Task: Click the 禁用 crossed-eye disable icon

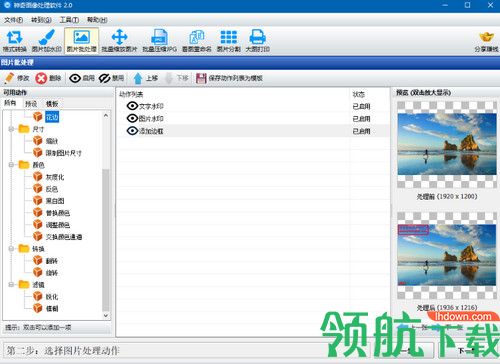Action: (x=104, y=78)
